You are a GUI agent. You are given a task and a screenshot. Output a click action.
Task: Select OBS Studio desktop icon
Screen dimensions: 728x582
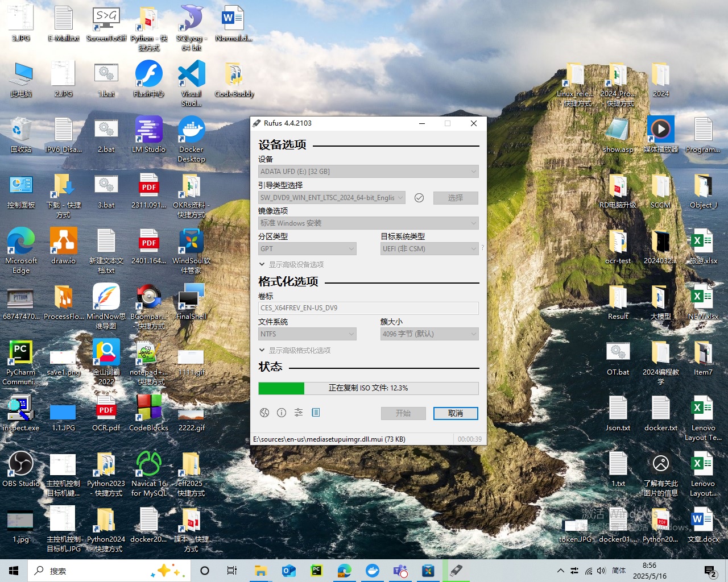[x=21, y=469]
